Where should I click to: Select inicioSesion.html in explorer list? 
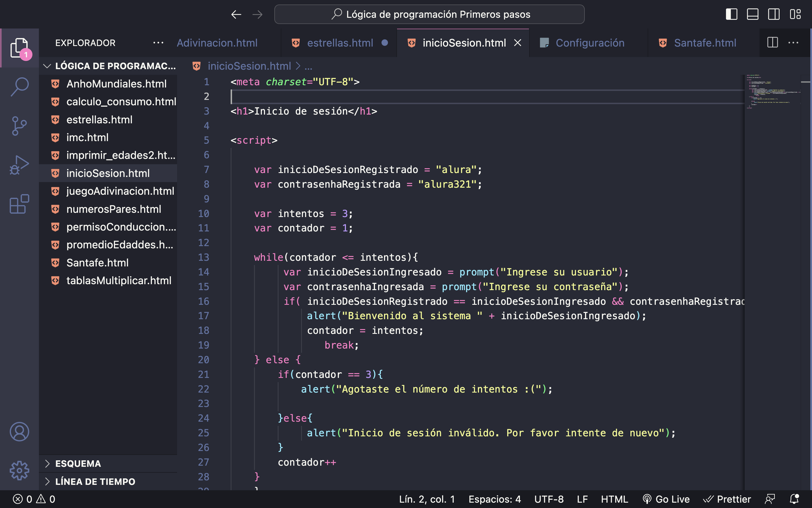point(108,173)
